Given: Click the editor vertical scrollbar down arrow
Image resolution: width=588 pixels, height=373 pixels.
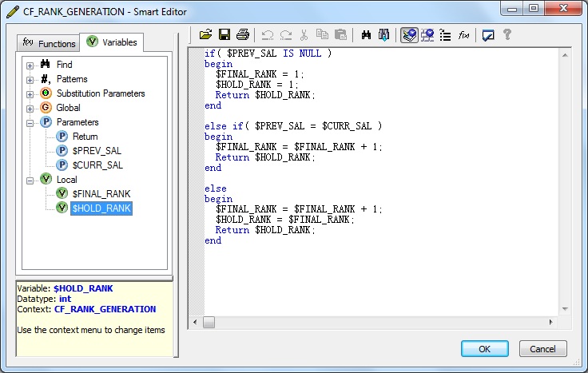Looking at the screenshot, I should tap(565, 309).
